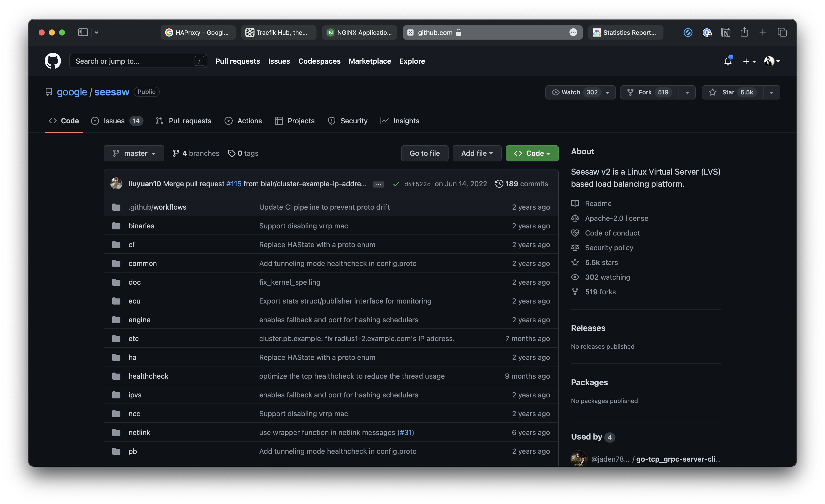Click the green CI checkmark status icon

tap(396, 184)
